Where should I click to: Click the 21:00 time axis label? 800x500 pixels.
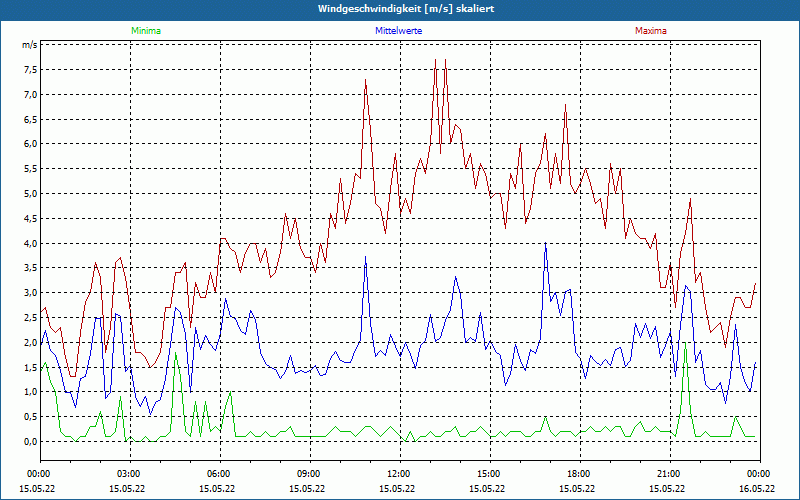[x=667, y=474]
